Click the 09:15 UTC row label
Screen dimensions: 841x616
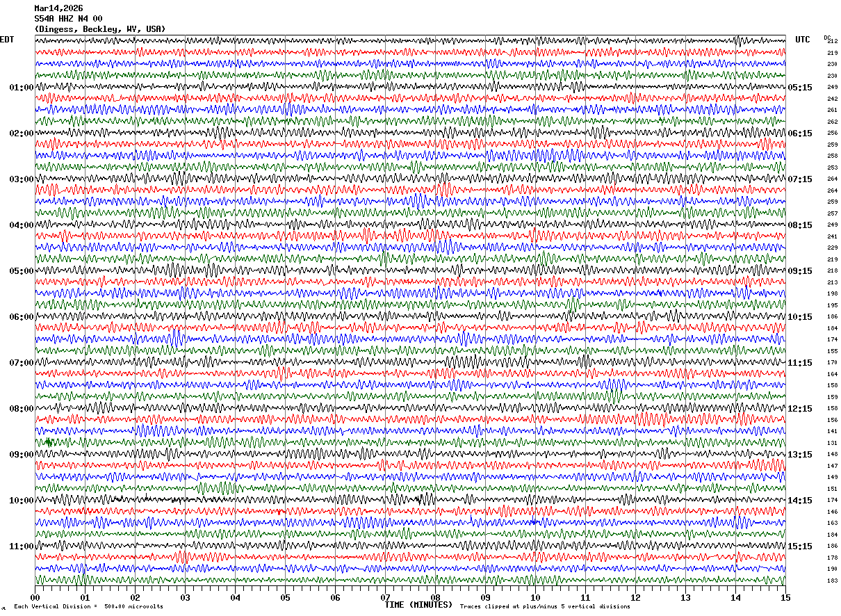tap(800, 271)
